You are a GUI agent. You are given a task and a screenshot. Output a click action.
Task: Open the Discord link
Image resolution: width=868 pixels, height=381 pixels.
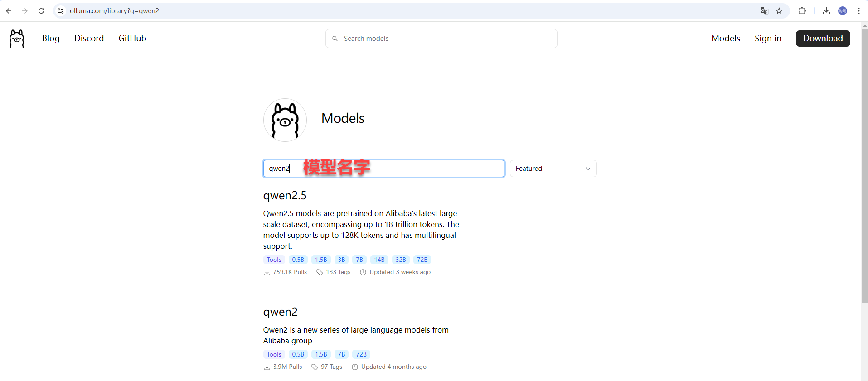pos(89,39)
